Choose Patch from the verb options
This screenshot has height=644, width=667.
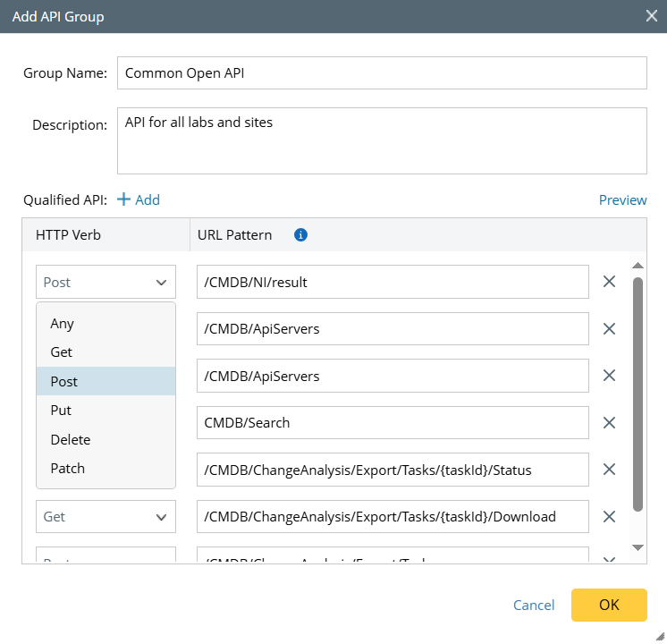(68, 468)
